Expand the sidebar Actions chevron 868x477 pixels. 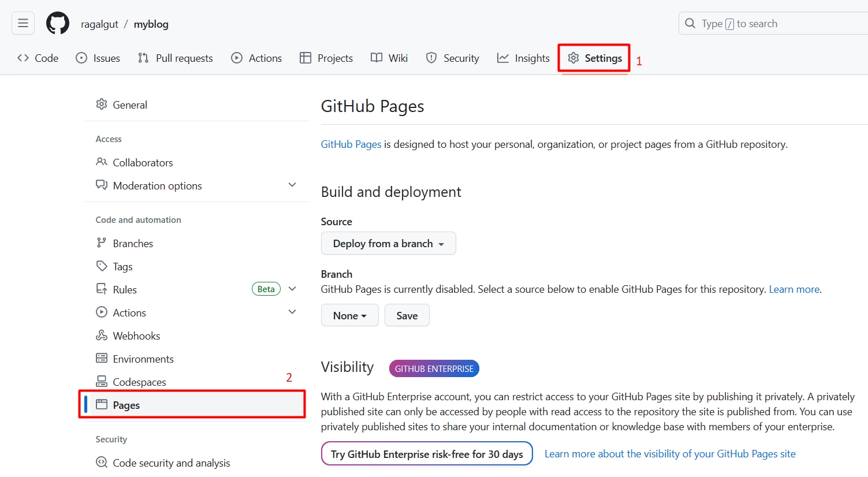[292, 312]
